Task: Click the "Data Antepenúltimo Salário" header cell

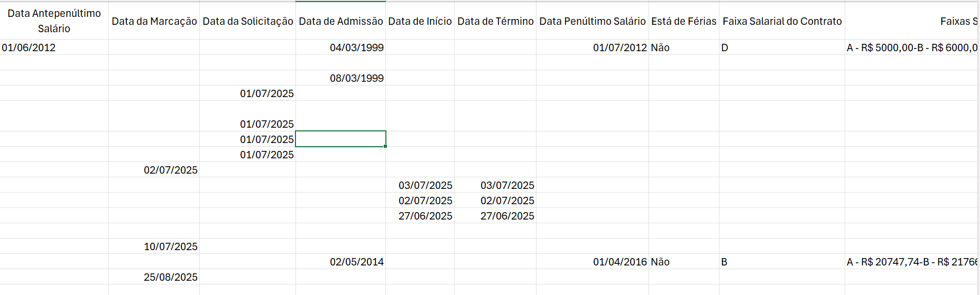Action: (54, 21)
